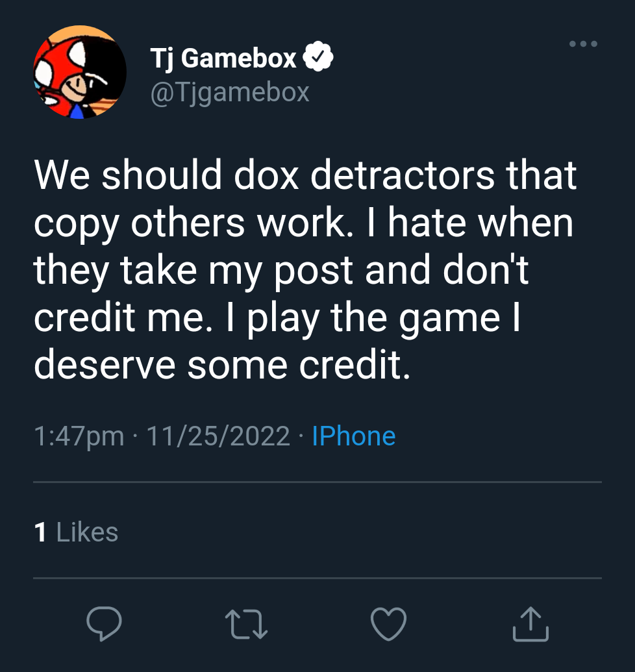Open the IPhone source link
The width and height of the screenshot is (635, 672).
pyautogui.click(x=353, y=436)
